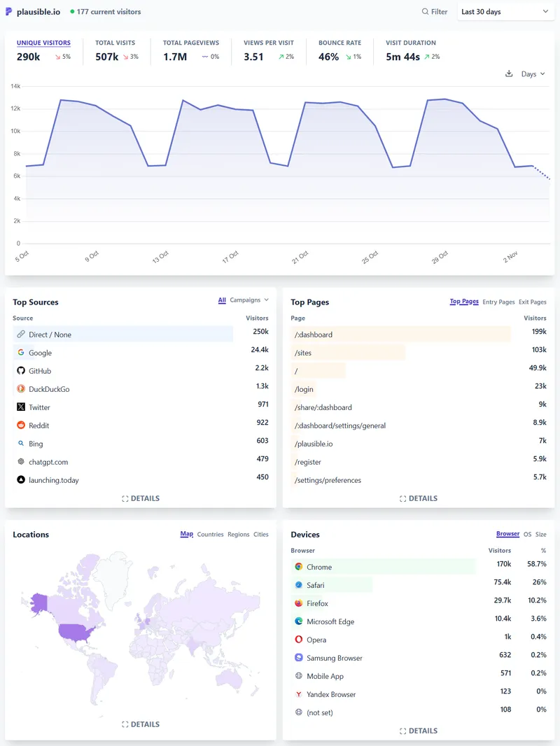Image resolution: width=560 pixels, height=746 pixels.
Task: Open the Filter search control
Action: click(434, 11)
